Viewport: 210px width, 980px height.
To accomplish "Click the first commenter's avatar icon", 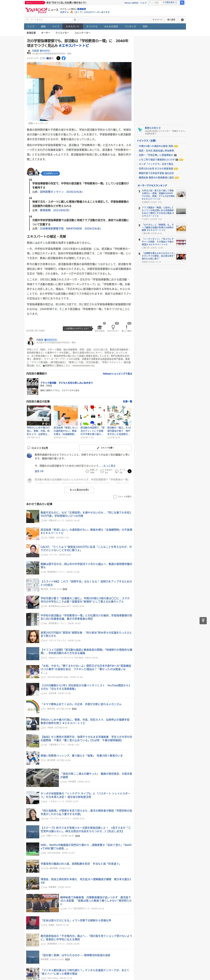I will coord(29,455).
